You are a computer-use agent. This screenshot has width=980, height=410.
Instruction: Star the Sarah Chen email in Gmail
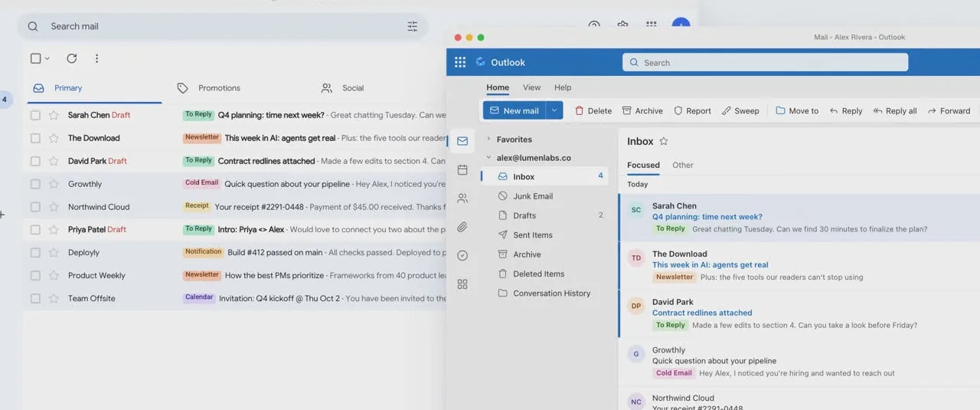point(54,115)
